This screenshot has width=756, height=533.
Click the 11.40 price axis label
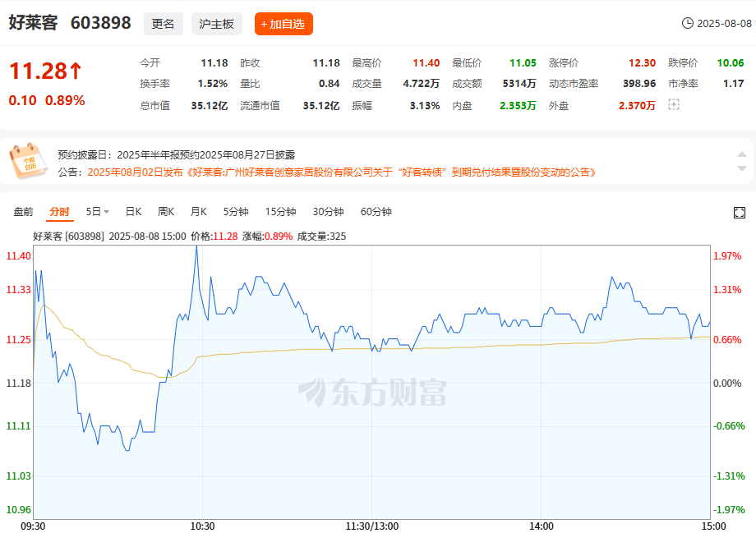(x=18, y=256)
